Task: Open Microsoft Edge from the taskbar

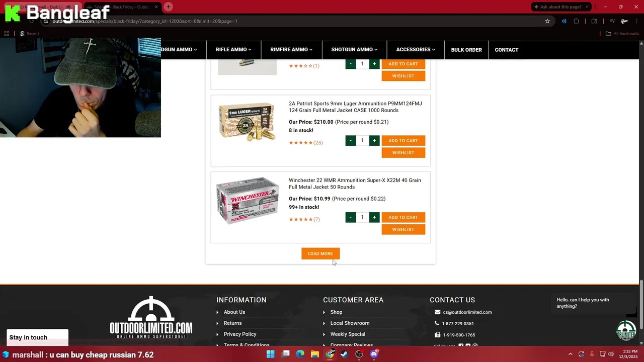Action: (x=300, y=354)
